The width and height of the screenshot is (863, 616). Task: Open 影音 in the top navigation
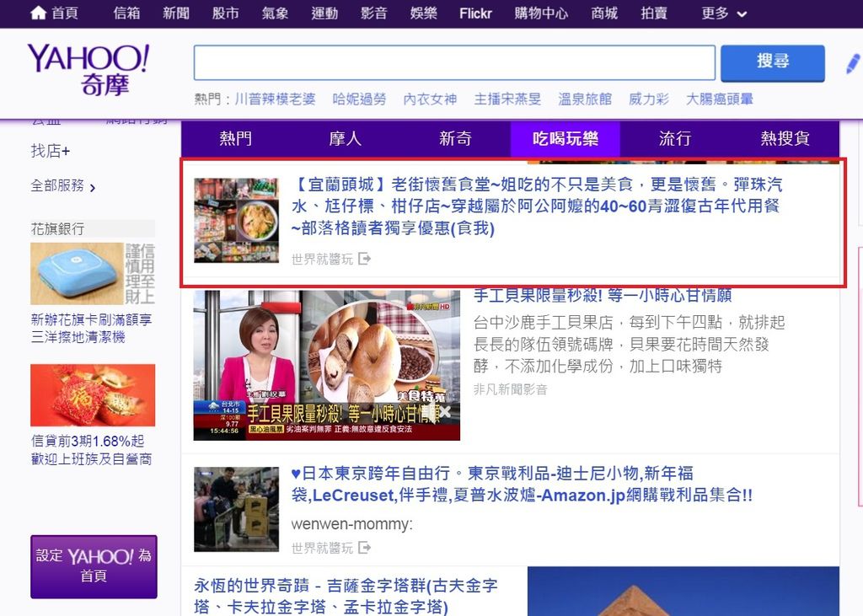tap(374, 13)
